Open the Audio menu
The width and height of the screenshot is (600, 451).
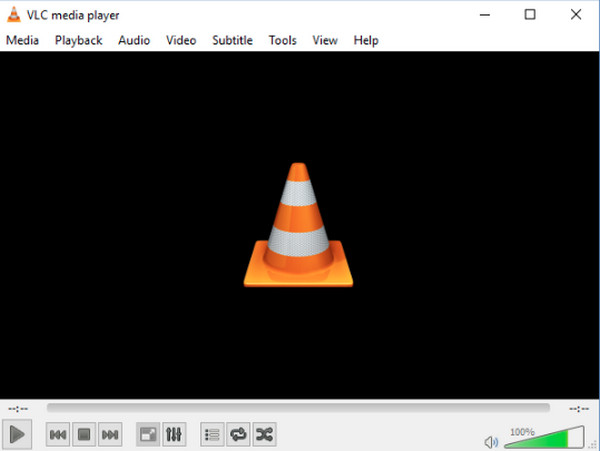click(134, 40)
